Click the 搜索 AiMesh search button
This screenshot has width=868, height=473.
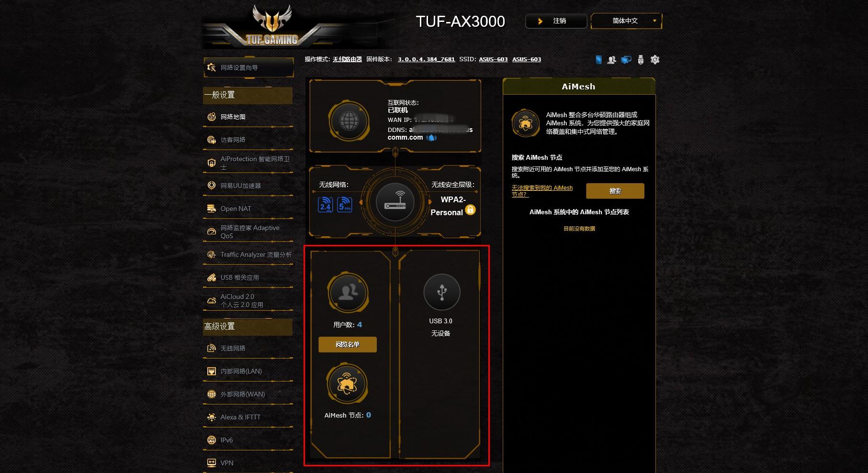pos(615,191)
